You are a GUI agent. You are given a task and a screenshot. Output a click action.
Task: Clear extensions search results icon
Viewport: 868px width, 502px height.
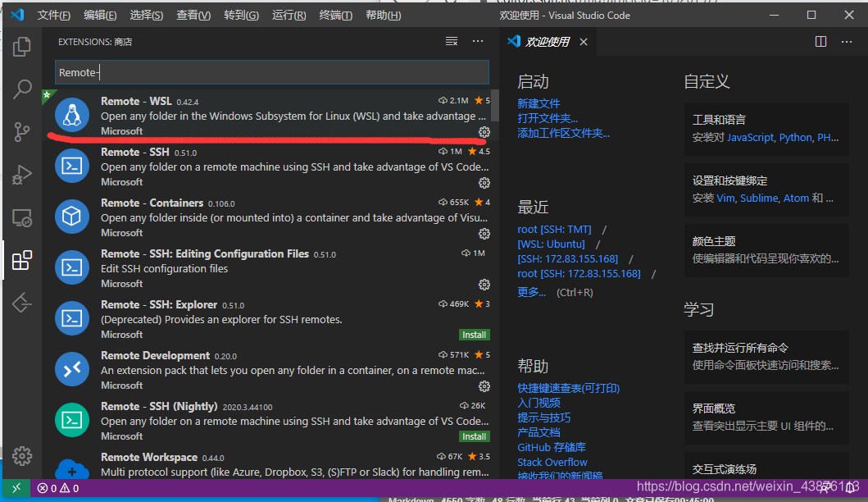[x=452, y=42]
